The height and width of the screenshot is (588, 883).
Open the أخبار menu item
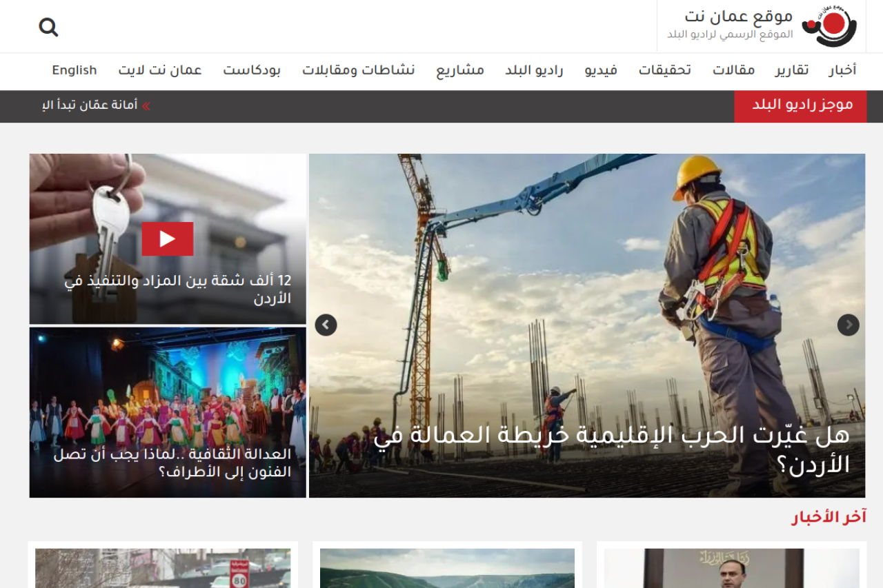click(x=842, y=70)
